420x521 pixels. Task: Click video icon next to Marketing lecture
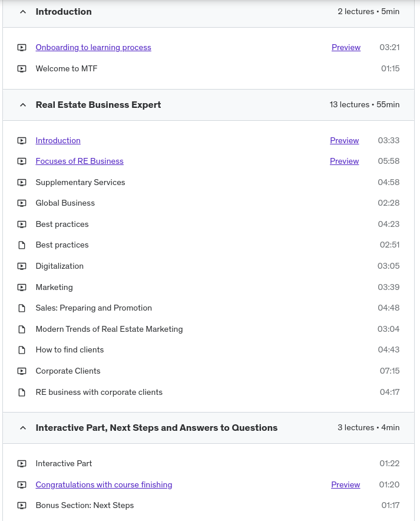pos(22,288)
